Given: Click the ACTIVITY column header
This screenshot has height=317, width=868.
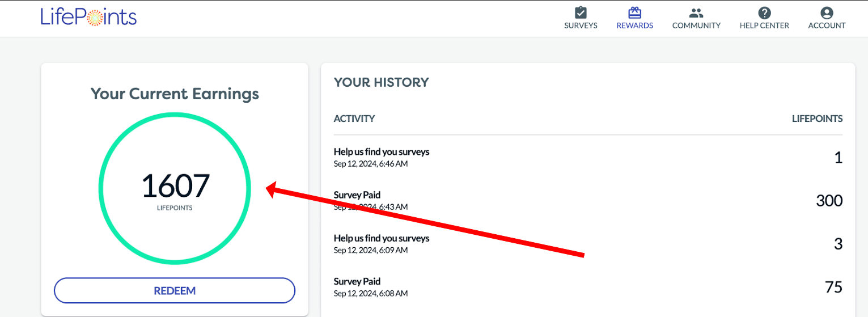Looking at the screenshot, I should (x=354, y=119).
